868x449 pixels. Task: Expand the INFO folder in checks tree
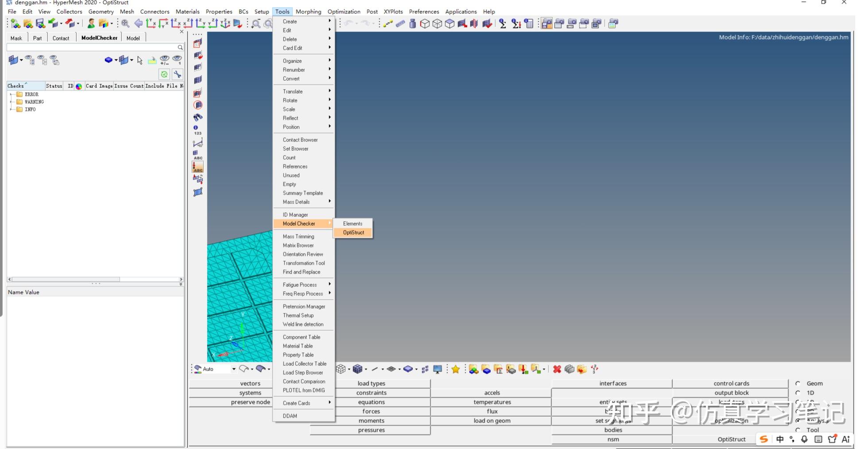coord(11,109)
